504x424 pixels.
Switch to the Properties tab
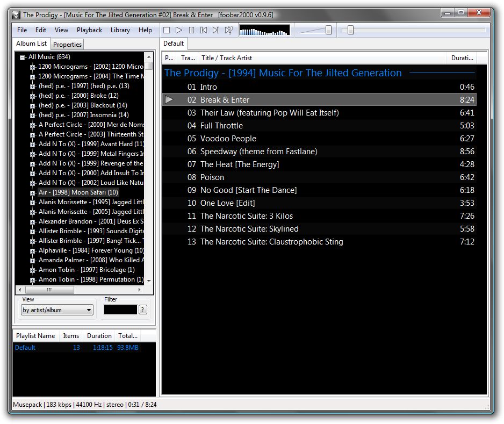[67, 44]
